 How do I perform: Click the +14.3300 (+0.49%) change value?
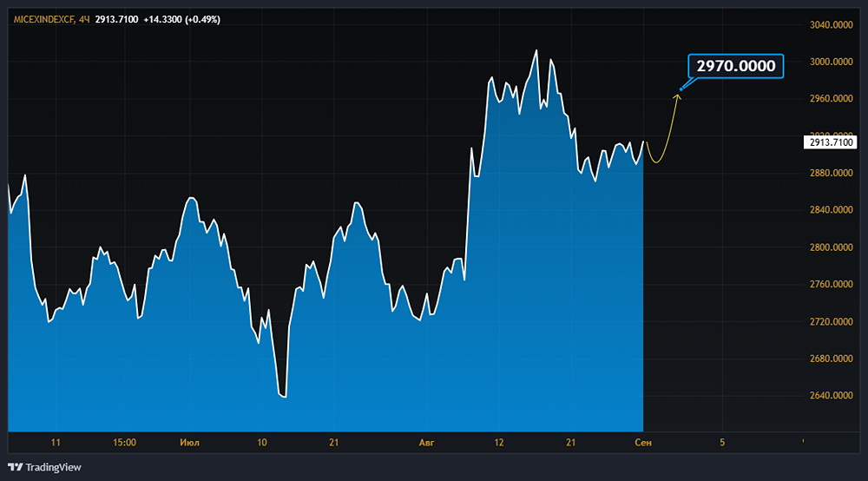pyautogui.click(x=181, y=19)
